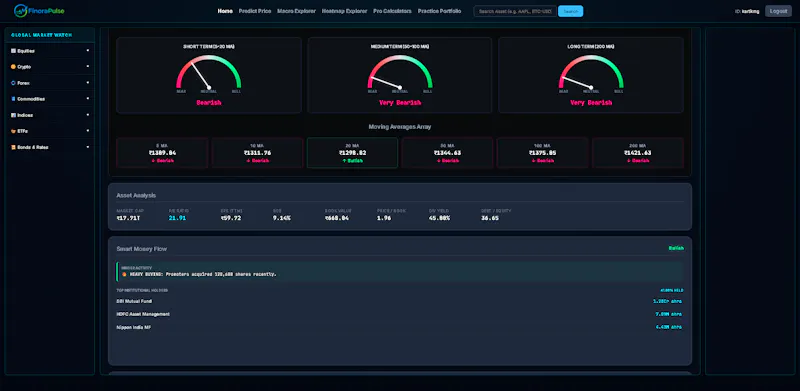Click the EPS value ₹59.72
This screenshot has height=391, width=800.
[231, 218]
